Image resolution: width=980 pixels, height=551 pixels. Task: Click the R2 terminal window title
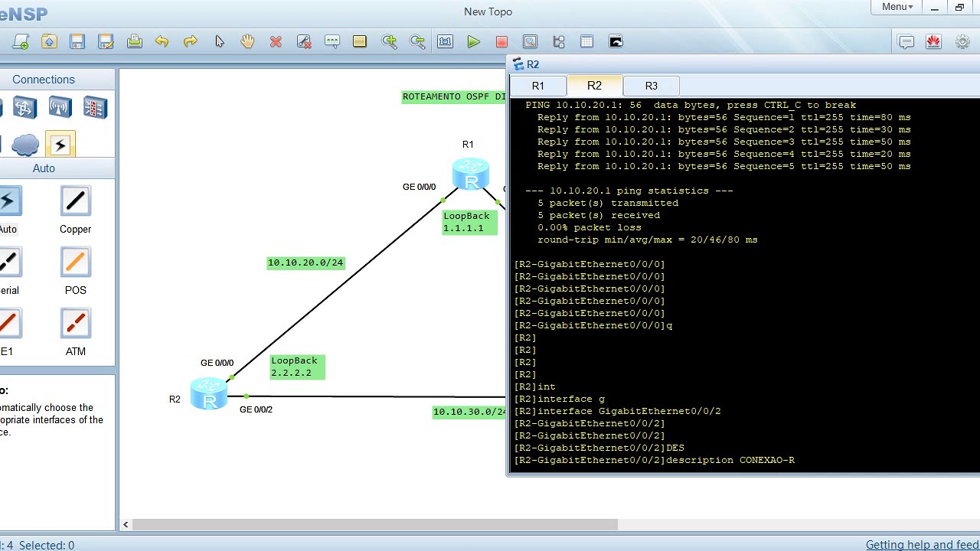pyautogui.click(x=532, y=64)
